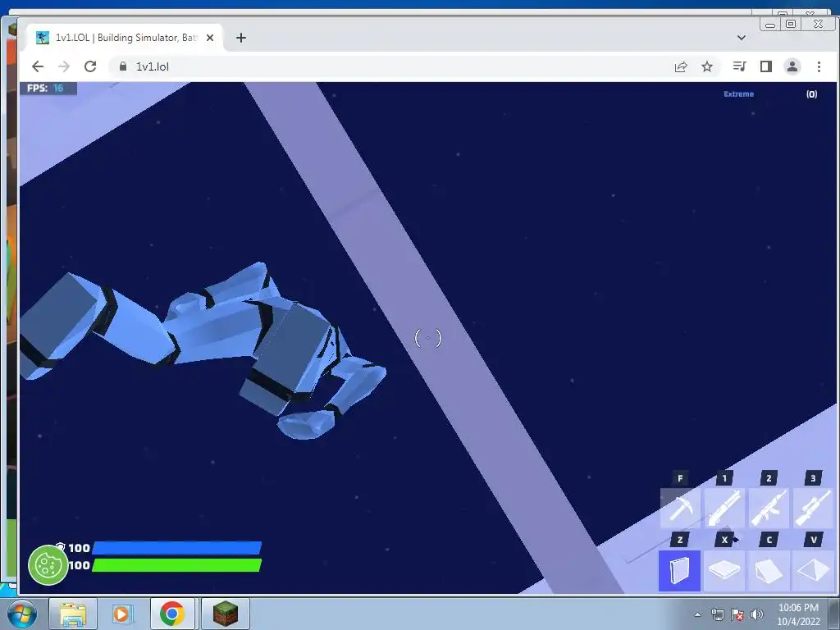Screen dimensions: 840x630
Task: Share this page icon
Action: pyautogui.click(x=681, y=66)
